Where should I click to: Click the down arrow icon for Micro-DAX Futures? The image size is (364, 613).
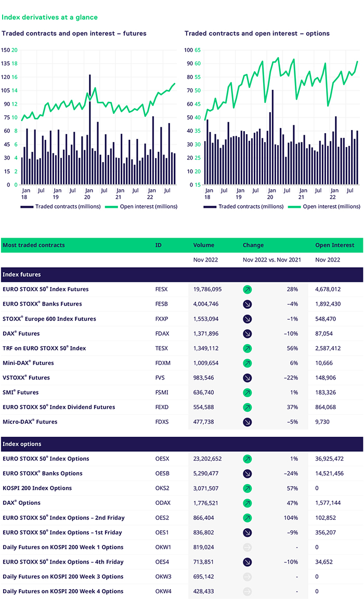(248, 422)
